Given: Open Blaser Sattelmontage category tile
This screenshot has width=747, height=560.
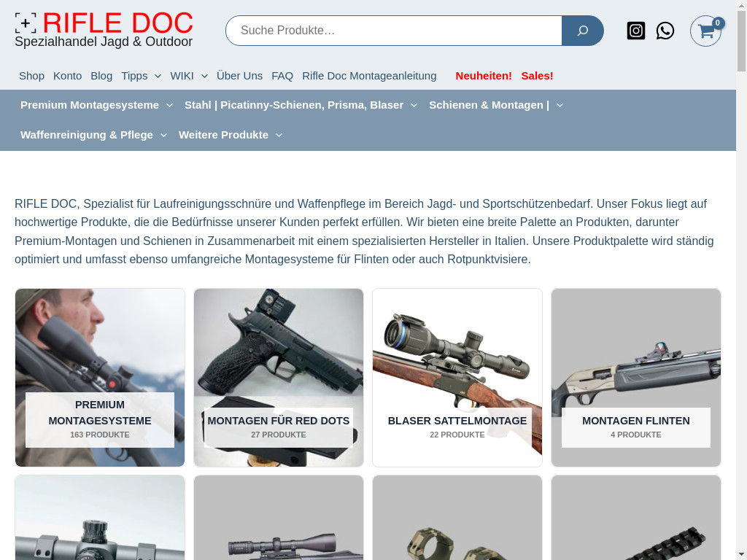Looking at the screenshot, I should 457,378.
